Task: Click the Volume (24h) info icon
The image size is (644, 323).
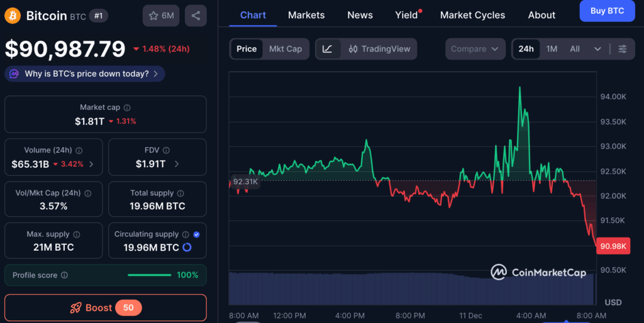Action: point(79,150)
